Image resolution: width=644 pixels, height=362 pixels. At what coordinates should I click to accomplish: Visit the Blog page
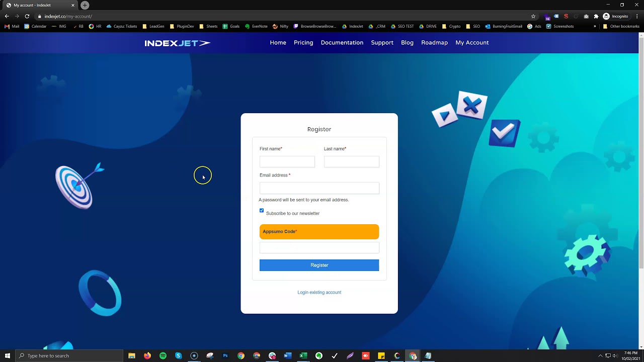[x=407, y=43]
